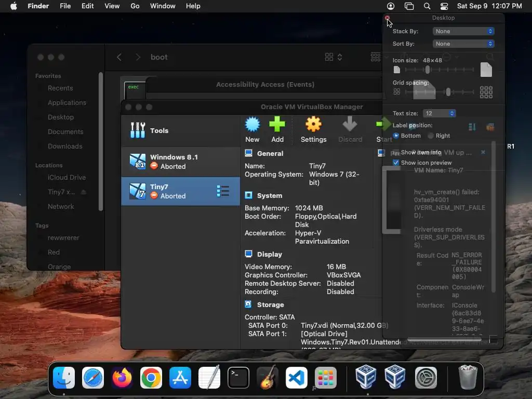Screen dimensions: 532x399
Task: Dismiss the VM error notification
Action: (x=483, y=152)
